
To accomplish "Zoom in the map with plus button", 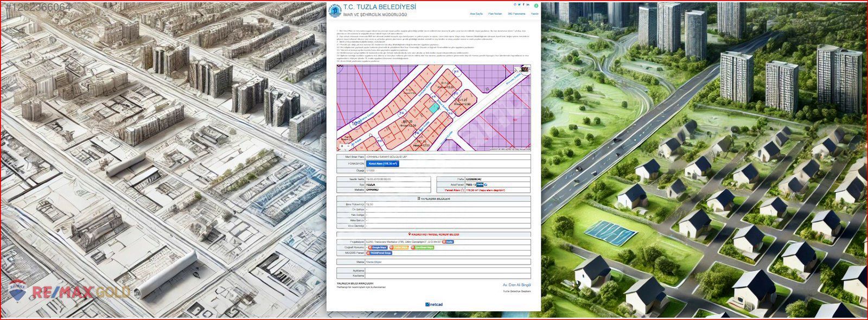I will [x=341, y=146].
